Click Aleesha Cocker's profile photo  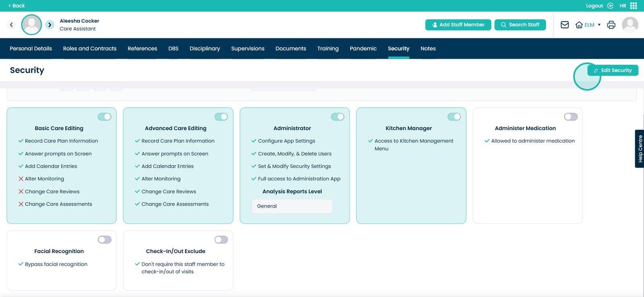[31, 25]
